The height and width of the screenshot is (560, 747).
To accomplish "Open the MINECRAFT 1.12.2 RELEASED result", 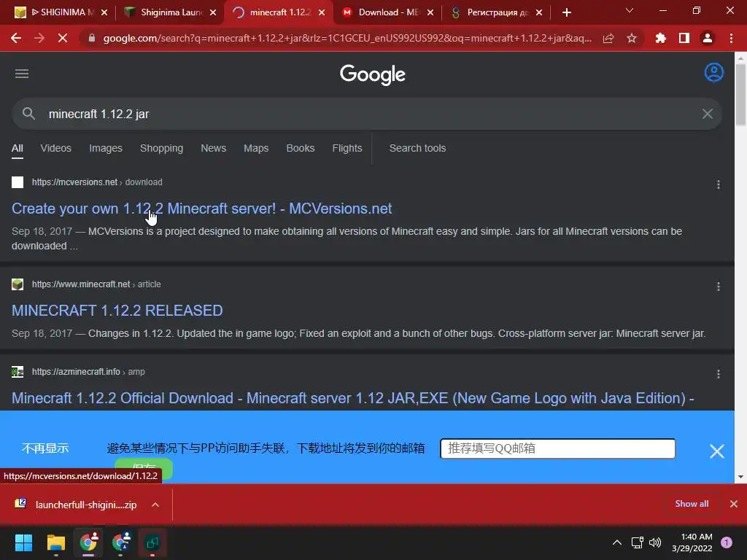I will (x=117, y=311).
